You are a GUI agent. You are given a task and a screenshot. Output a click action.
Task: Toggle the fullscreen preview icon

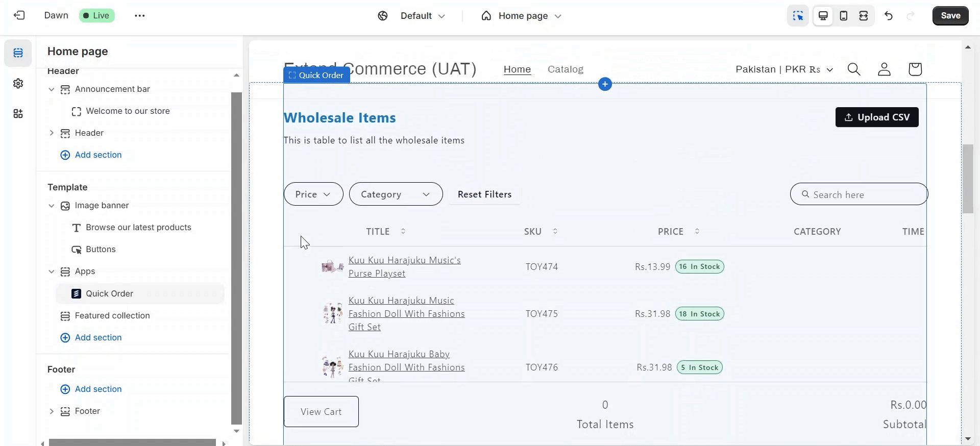click(x=864, y=16)
